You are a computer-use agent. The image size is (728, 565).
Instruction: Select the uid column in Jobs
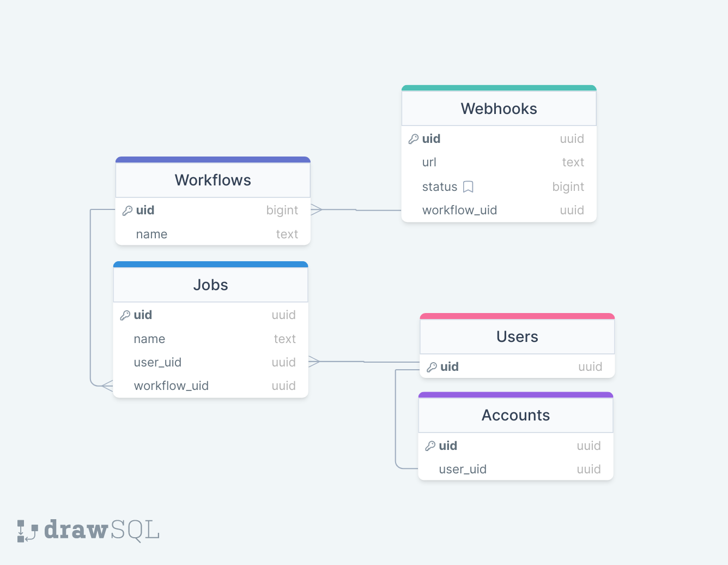click(x=211, y=315)
